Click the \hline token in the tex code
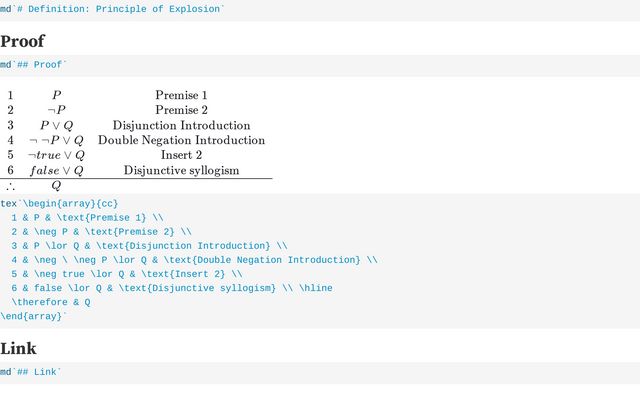The image size is (640, 400). 316,288
